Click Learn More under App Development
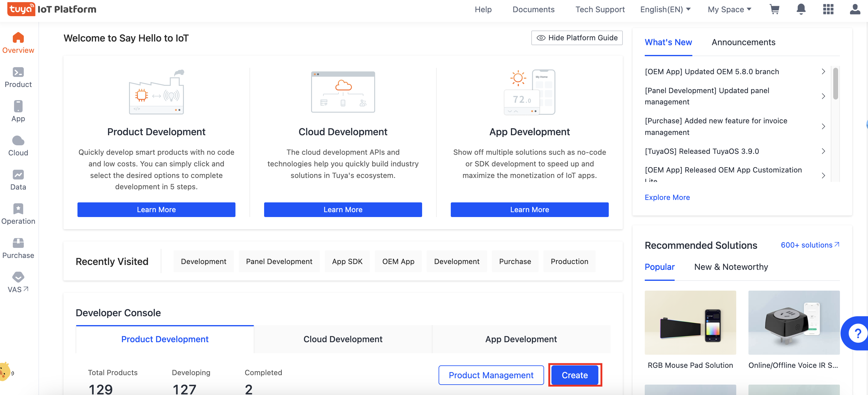Image resolution: width=868 pixels, height=395 pixels. (529, 209)
